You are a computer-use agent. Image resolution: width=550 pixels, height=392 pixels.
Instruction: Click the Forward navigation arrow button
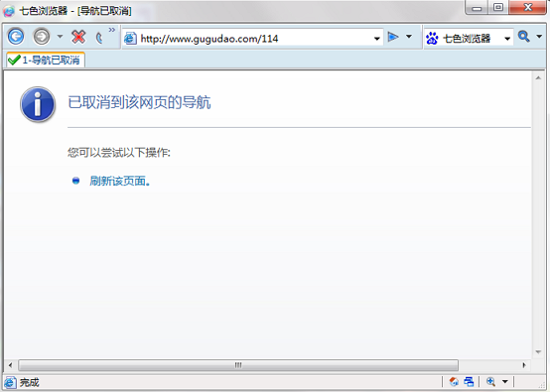tap(42, 37)
